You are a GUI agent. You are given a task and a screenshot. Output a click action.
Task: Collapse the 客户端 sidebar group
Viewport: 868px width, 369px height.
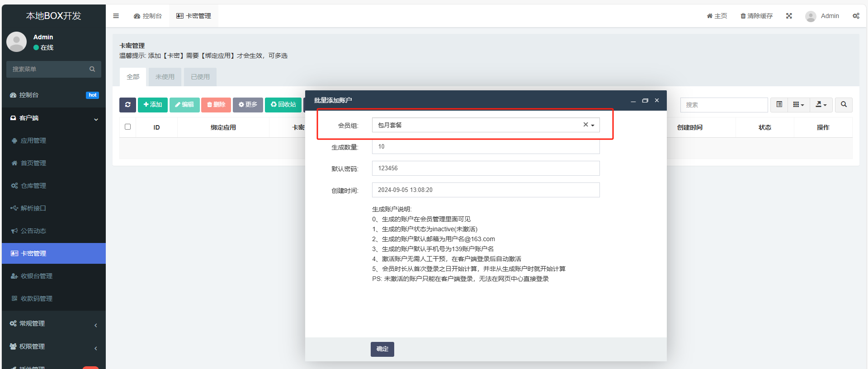coord(54,118)
